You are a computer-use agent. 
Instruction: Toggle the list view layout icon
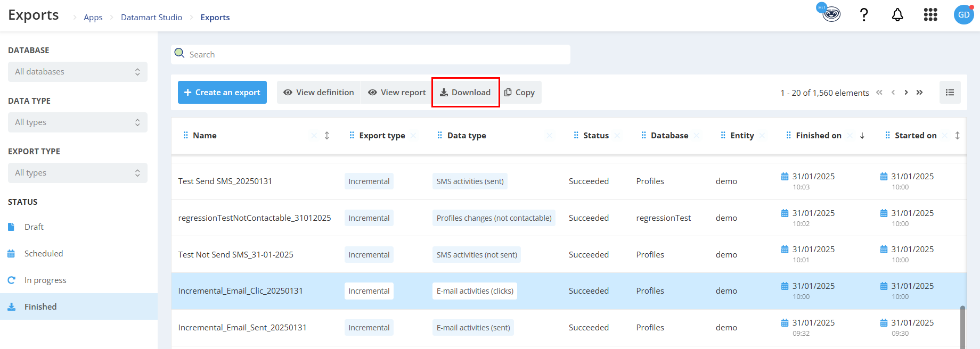point(950,93)
